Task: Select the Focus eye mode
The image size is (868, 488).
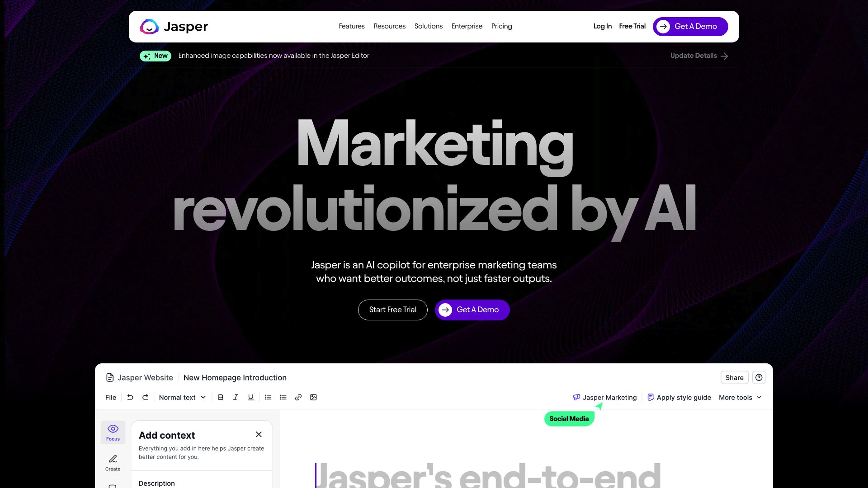Action: point(113,432)
